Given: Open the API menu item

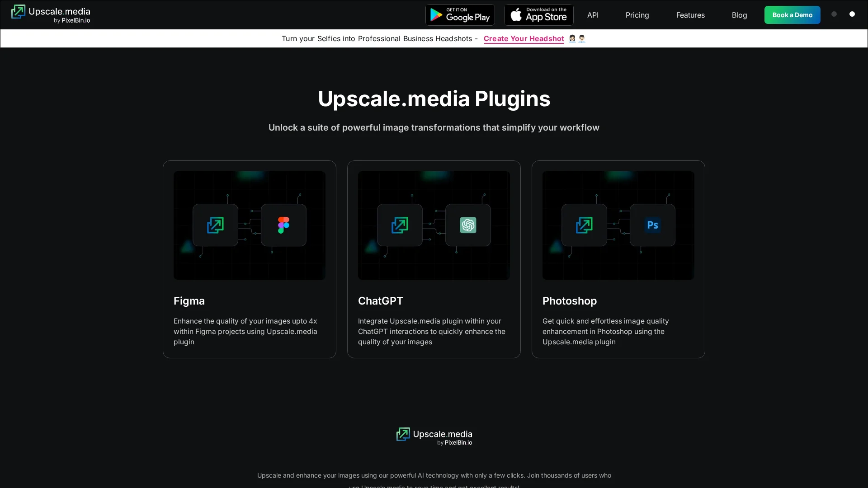Looking at the screenshot, I should click(x=593, y=15).
